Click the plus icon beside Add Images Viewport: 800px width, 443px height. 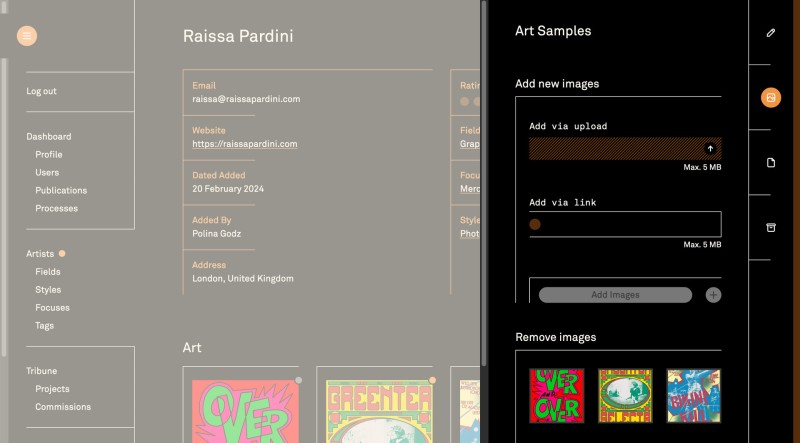713,295
